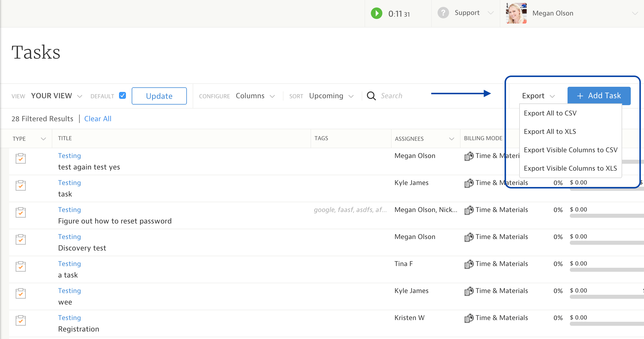
Task: Click the search magnifying glass icon
Action: [x=371, y=96]
